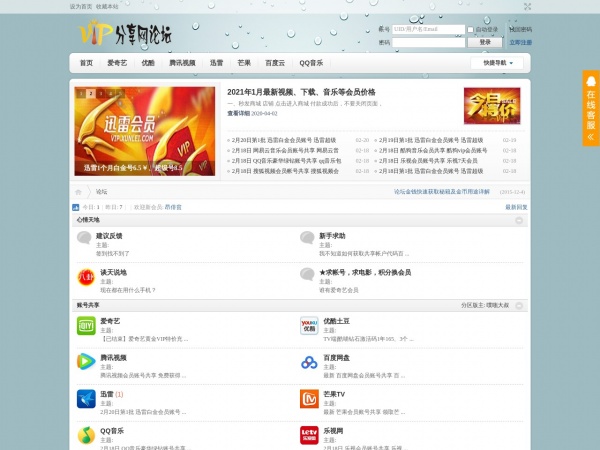Click the 登录 button
The width and height of the screenshot is (600, 450).
coord(485,42)
